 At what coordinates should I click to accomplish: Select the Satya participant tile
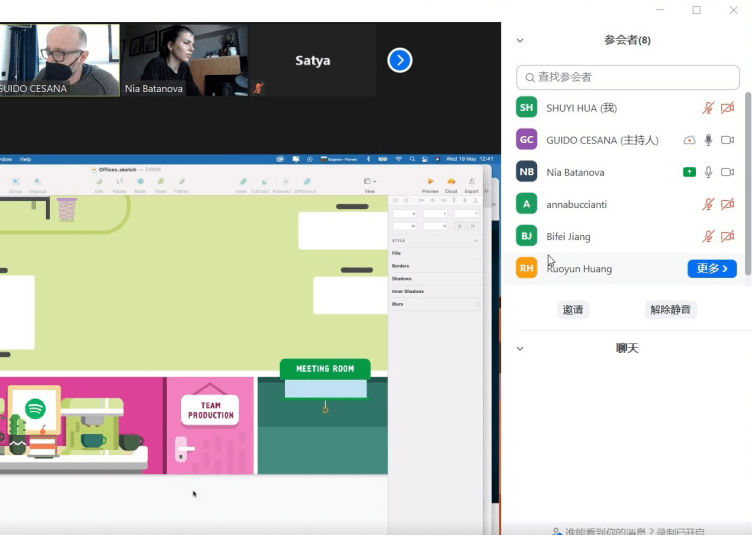[x=312, y=61]
